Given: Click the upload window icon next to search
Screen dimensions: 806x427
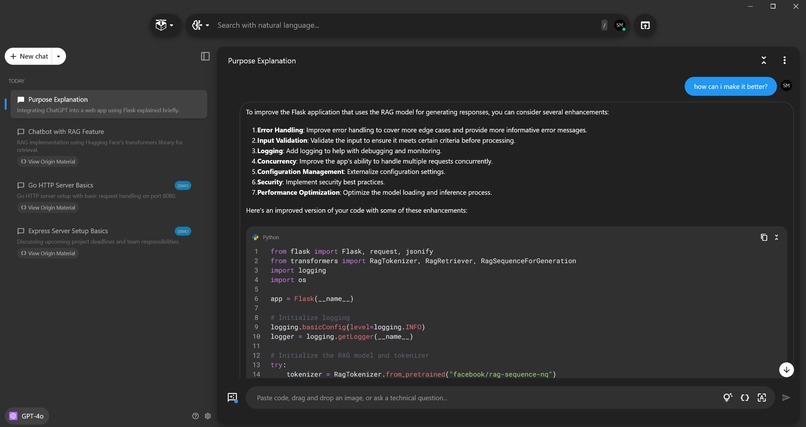Looking at the screenshot, I should coord(645,25).
